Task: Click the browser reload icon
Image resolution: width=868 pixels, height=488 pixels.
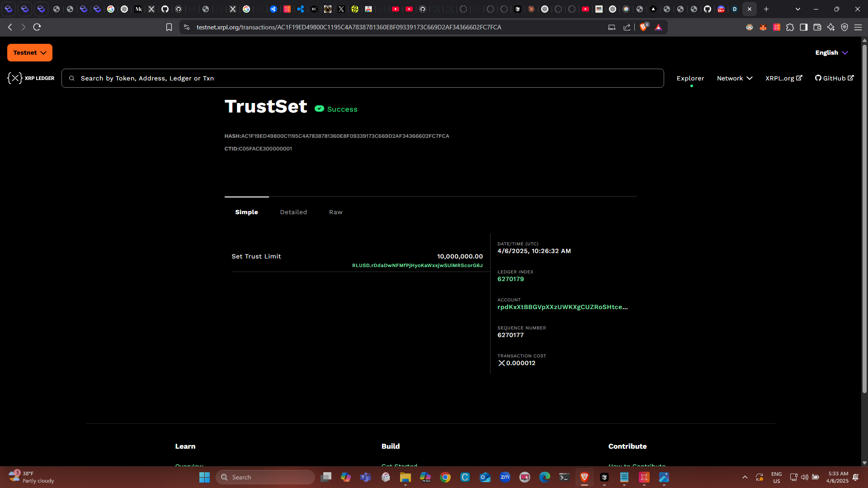Action: (x=37, y=27)
